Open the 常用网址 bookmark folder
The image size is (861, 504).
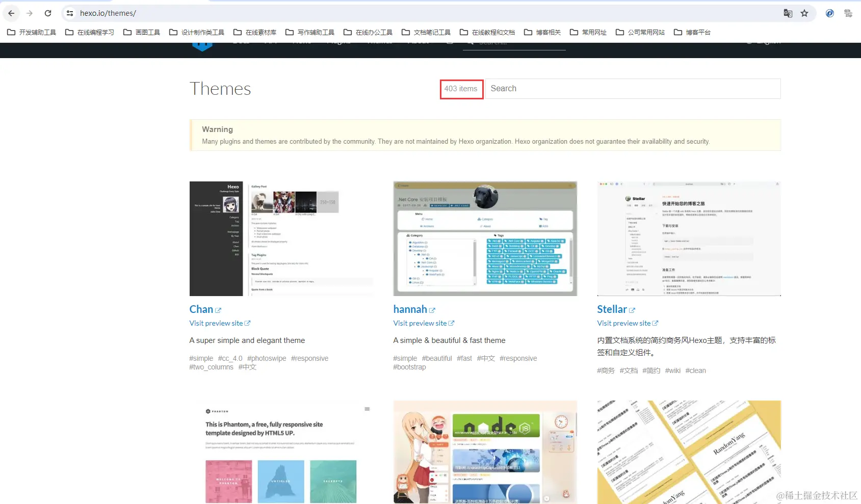(588, 32)
